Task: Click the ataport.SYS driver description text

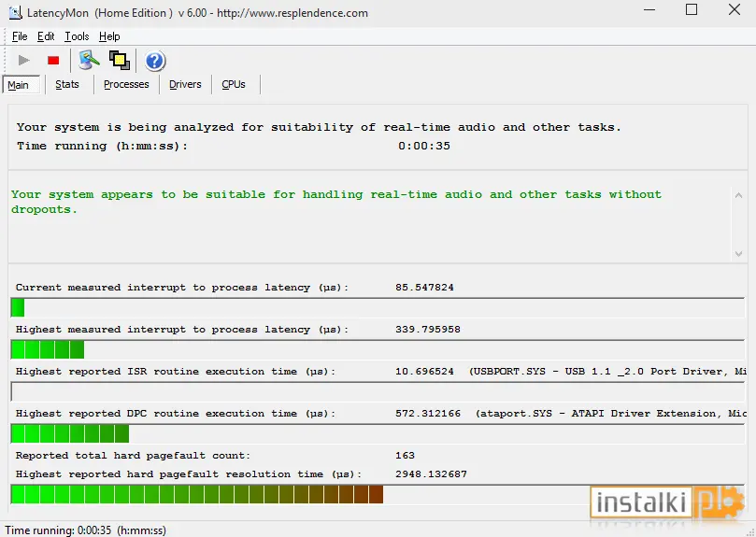Action: (x=611, y=413)
